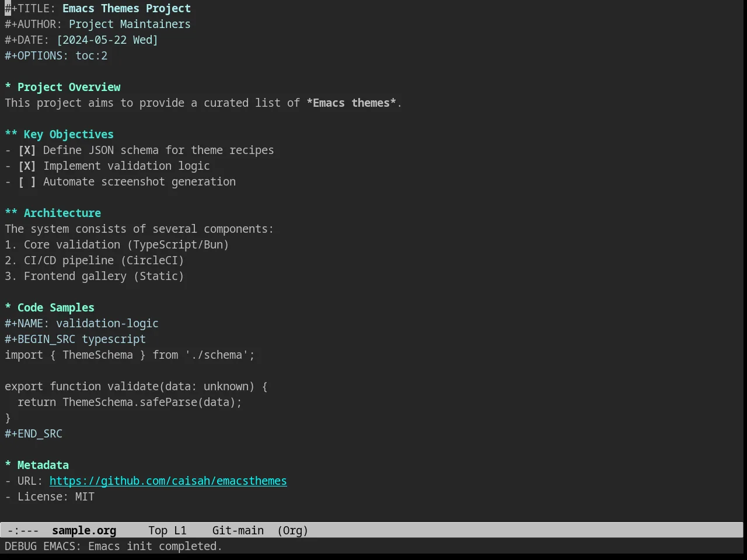
Task: Click the '#+DATE:' keyword
Action: tap(27, 40)
